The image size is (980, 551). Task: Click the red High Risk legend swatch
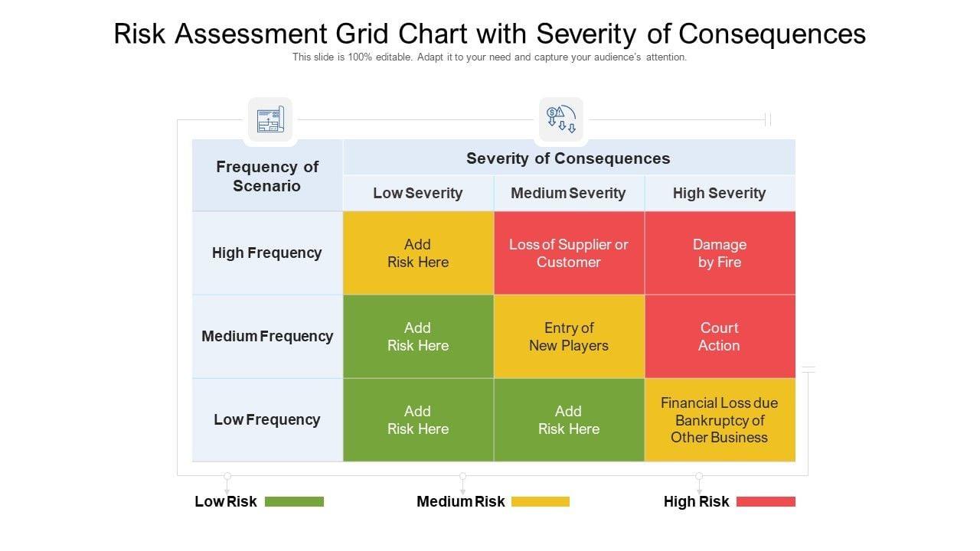(x=766, y=502)
